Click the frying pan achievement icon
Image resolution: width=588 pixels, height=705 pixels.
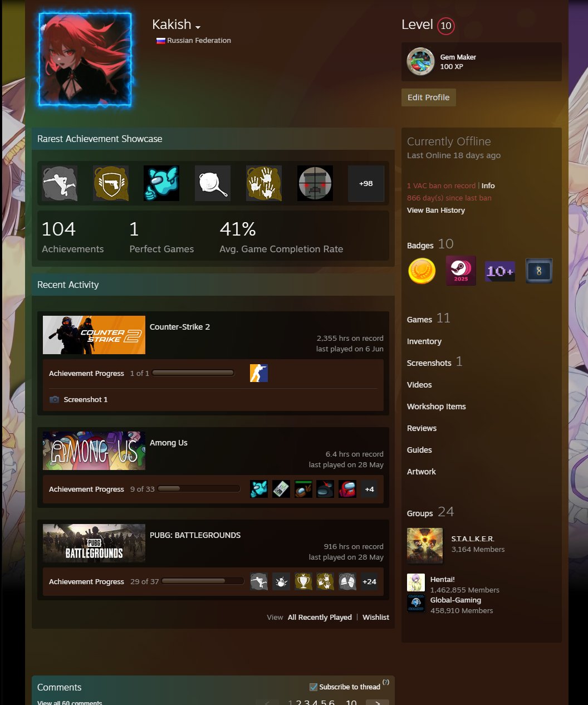click(213, 183)
